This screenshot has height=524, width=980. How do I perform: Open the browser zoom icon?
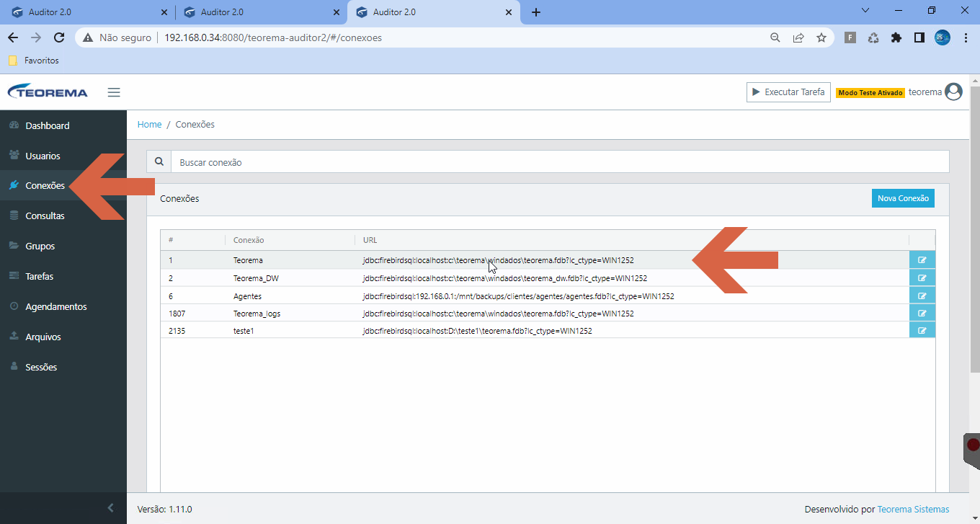click(x=775, y=37)
